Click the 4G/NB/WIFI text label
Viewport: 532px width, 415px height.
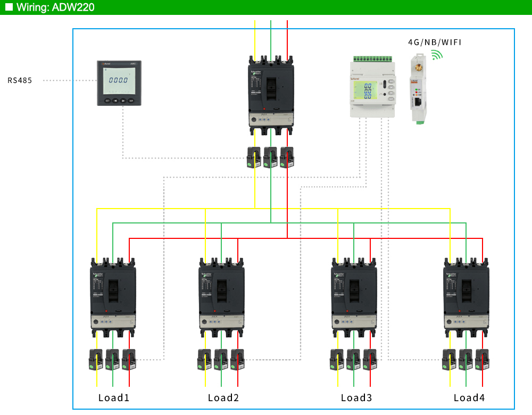(x=435, y=42)
